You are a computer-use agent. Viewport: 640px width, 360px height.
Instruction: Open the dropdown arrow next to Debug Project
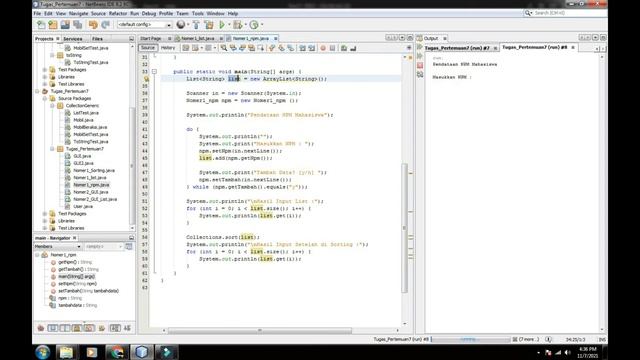tap(245, 24)
